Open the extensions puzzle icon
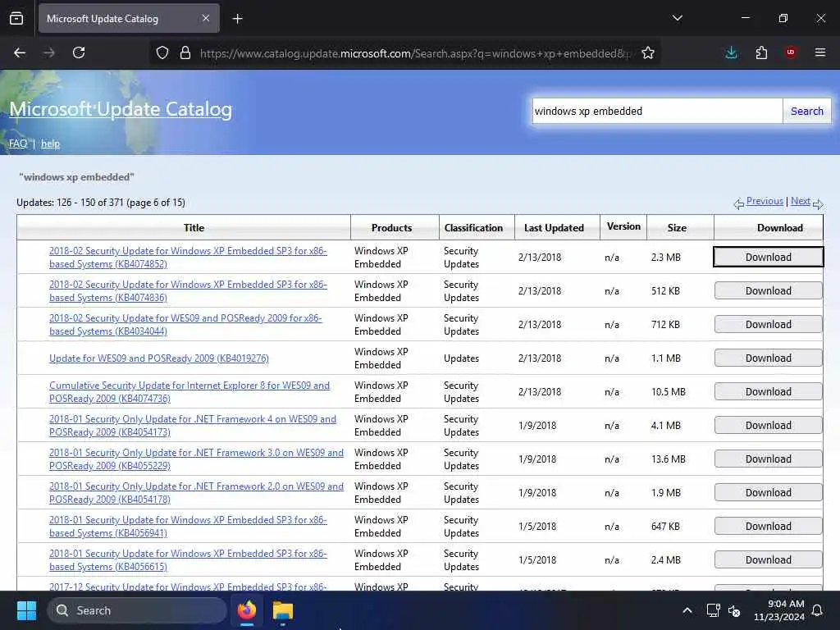The width and height of the screenshot is (840, 630). [x=761, y=52]
